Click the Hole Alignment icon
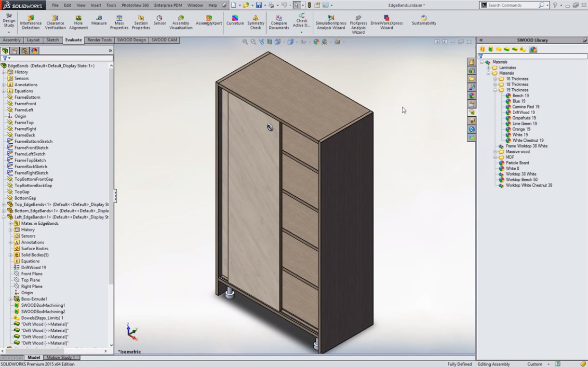The width and height of the screenshot is (588, 367). pyautogui.click(x=78, y=22)
